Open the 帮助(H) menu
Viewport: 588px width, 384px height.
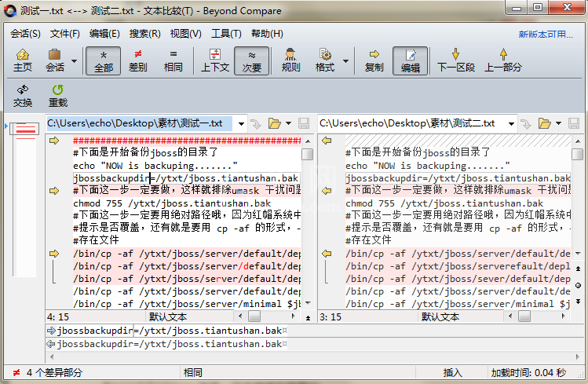click(267, 34)
